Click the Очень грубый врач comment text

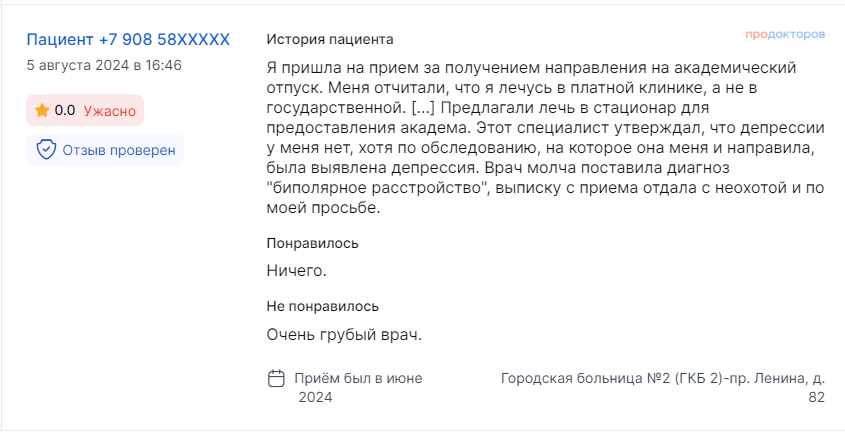(x=344, y=334)
